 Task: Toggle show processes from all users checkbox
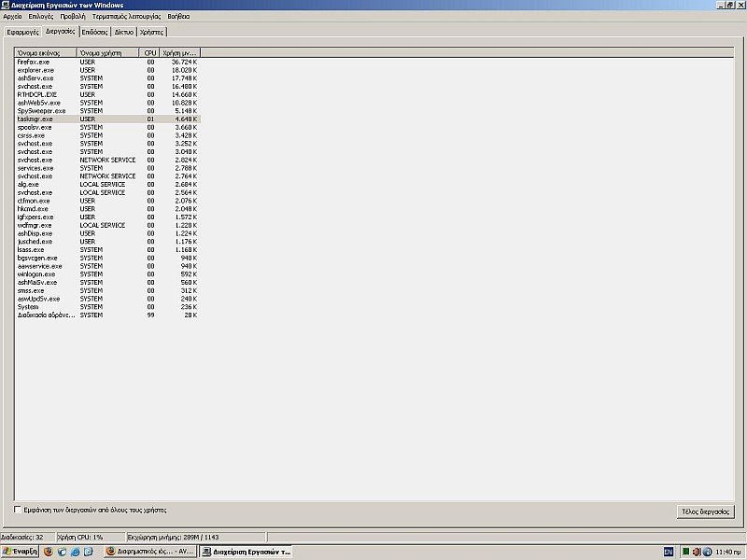(x=18, y=510)
